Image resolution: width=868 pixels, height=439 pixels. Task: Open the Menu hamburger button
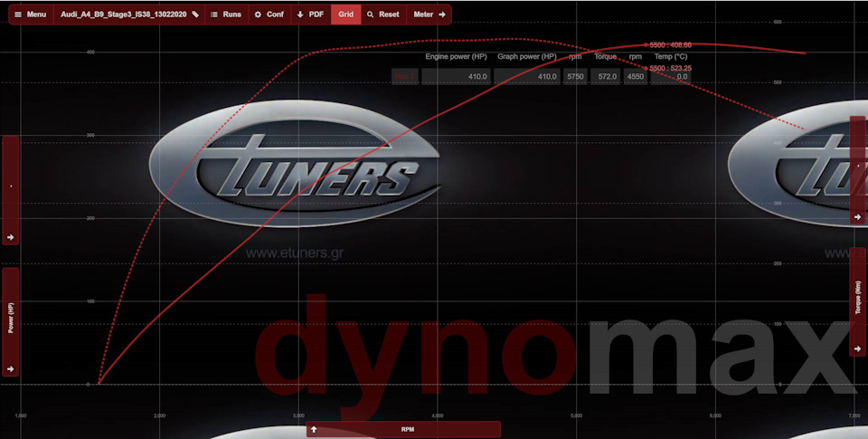31,14
